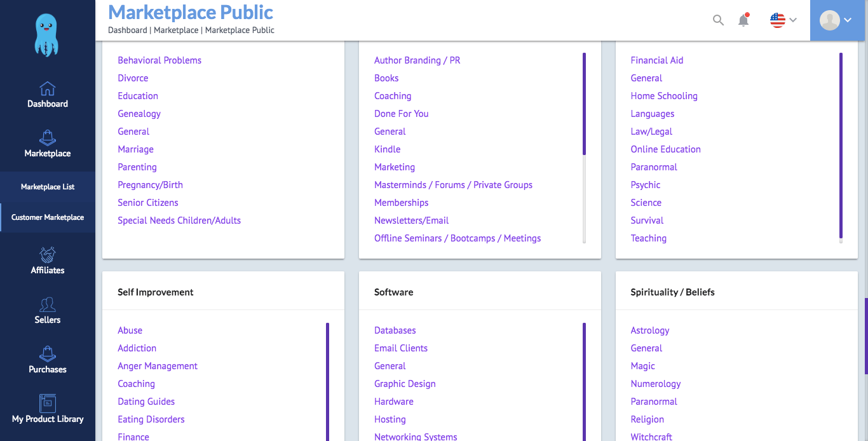This screenshot has height=441, width=868.
Task: Click Affiliates label in sidebar
Action: pos(48,270)
